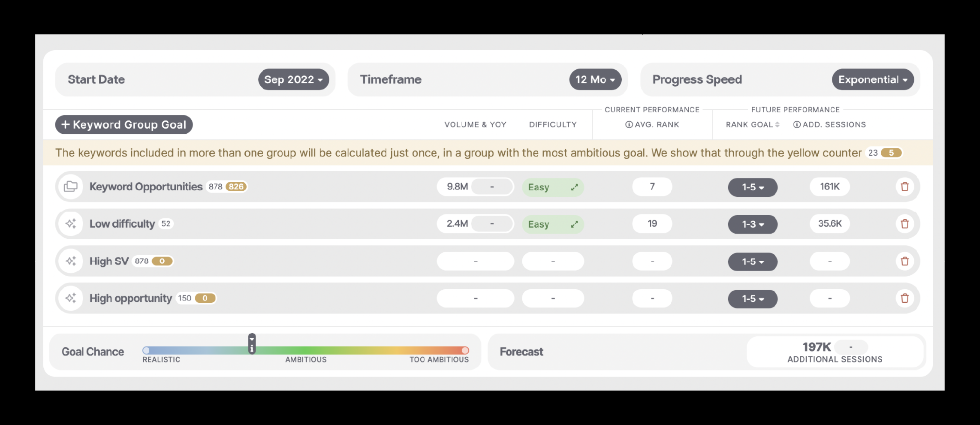Click the Add Keyword Group Goal button
Image resolution: width=980 pixels, height=425 pixels.
[123, 124]
